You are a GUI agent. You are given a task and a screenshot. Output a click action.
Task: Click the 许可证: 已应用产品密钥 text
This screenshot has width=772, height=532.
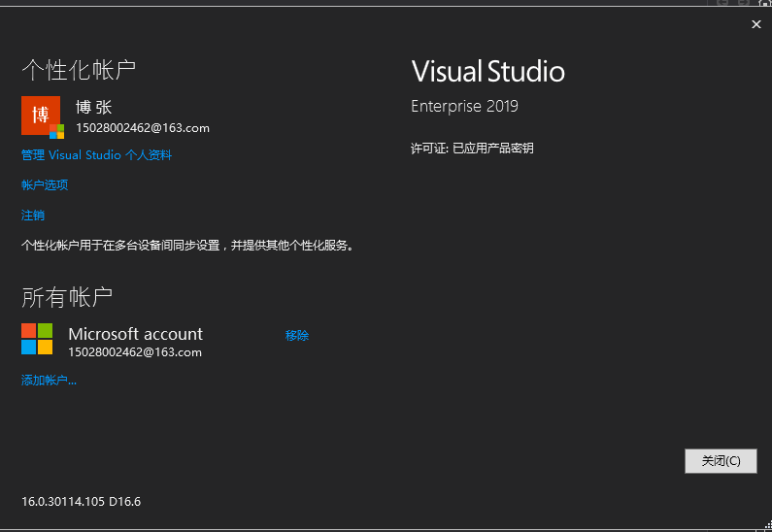[472, 149]
